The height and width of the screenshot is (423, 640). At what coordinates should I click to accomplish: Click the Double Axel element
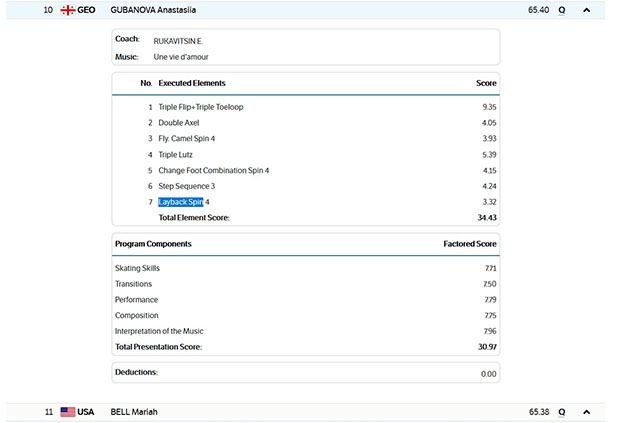coord(179,123)
